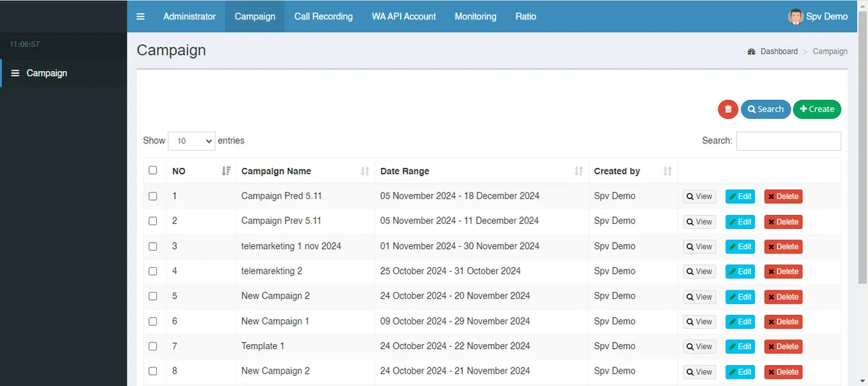
Task: Click the Spv Demo user avatar
Action: [x=796, y=17]
